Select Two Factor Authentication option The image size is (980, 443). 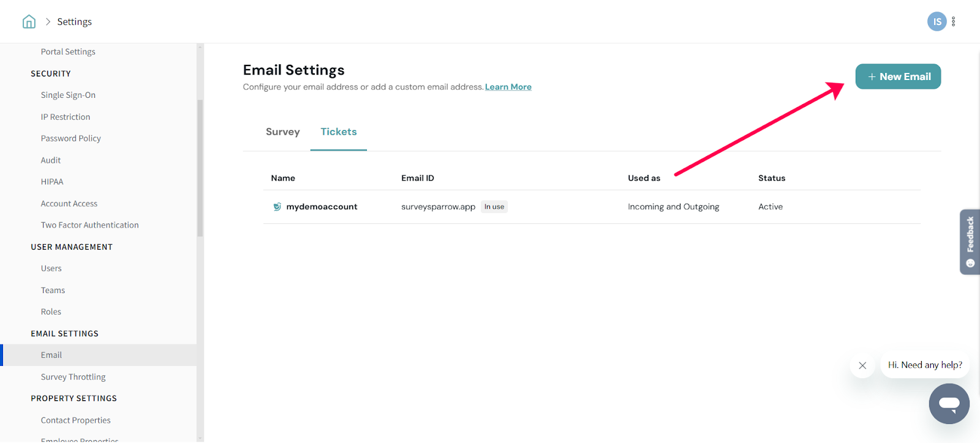(89, 225)
